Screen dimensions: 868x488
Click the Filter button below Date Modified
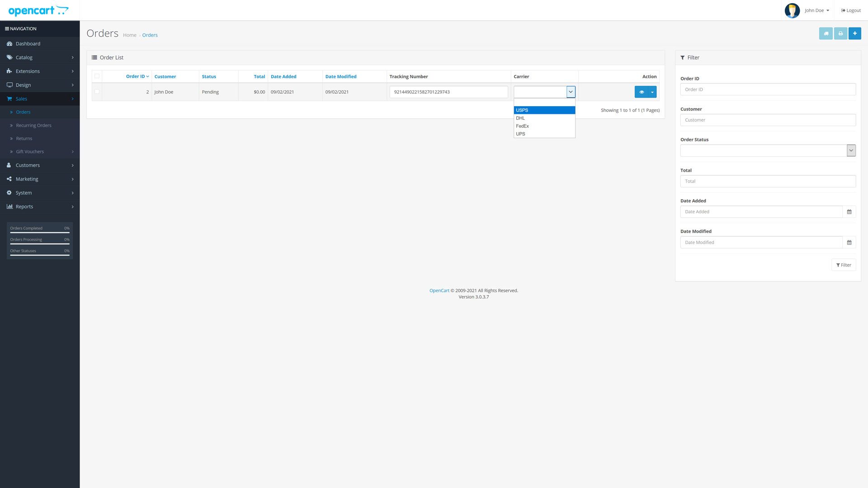point(844,265)
